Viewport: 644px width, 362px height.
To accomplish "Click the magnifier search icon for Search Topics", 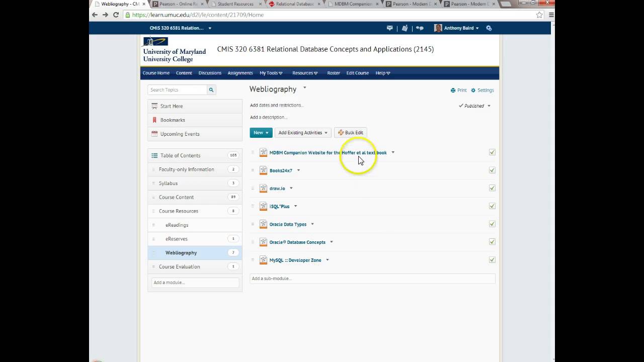I will 211,90.
